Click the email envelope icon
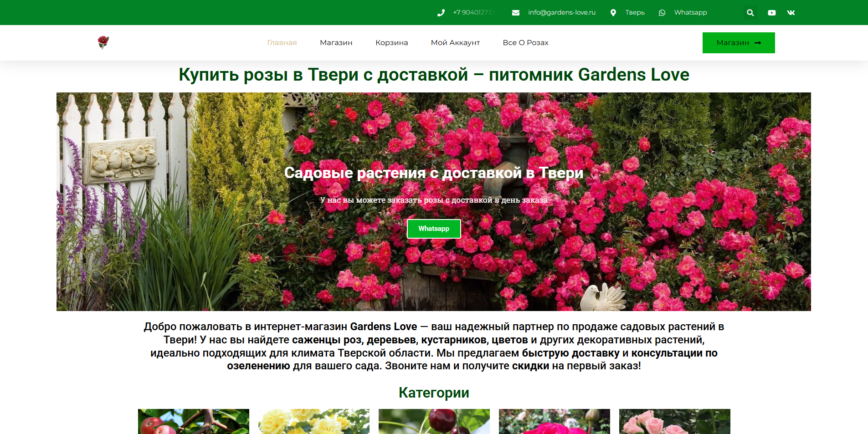This screenshot has width=868, height=434. coord(515,13)
